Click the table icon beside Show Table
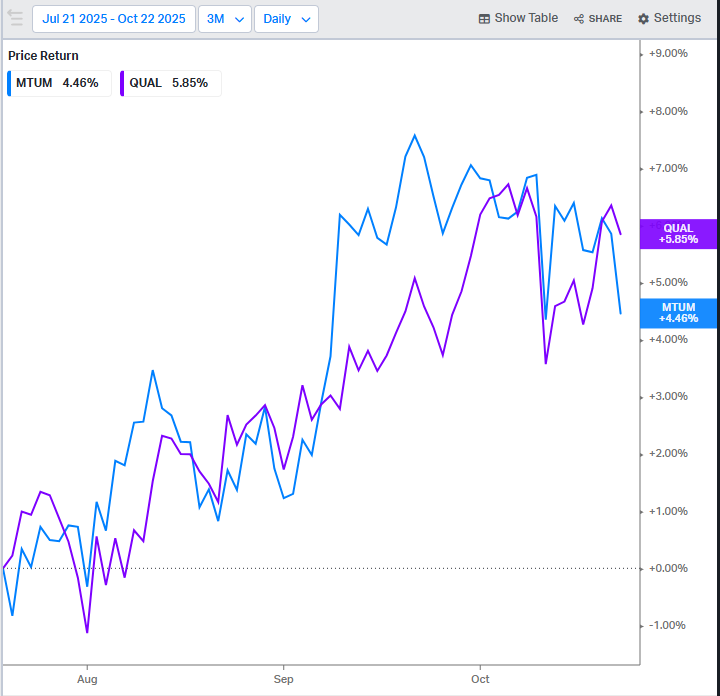720x696 pixels. click(x=484, y=19)
